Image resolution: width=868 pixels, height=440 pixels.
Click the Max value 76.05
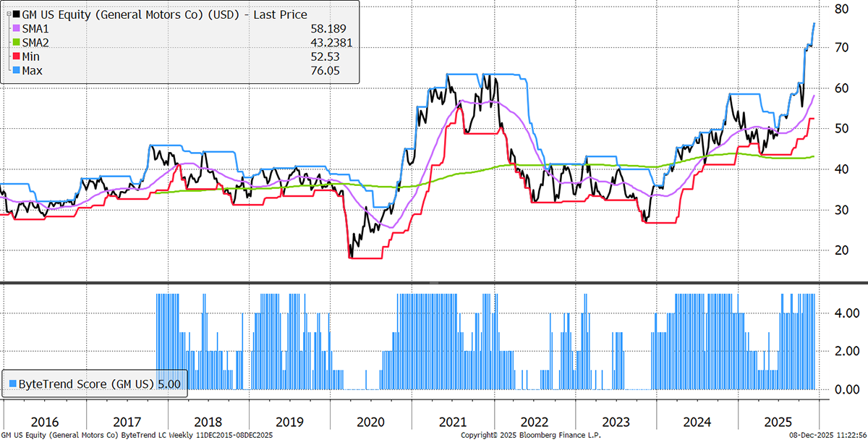coord(323,71)
